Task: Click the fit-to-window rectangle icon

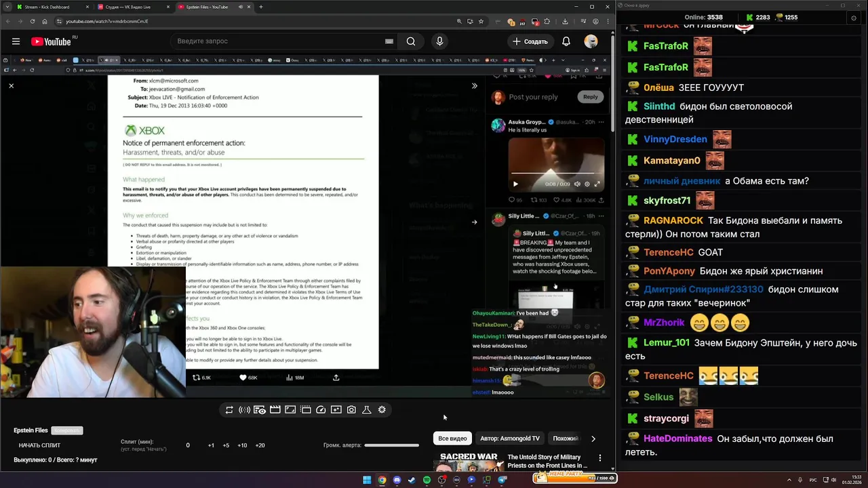Action: point(290,409)
